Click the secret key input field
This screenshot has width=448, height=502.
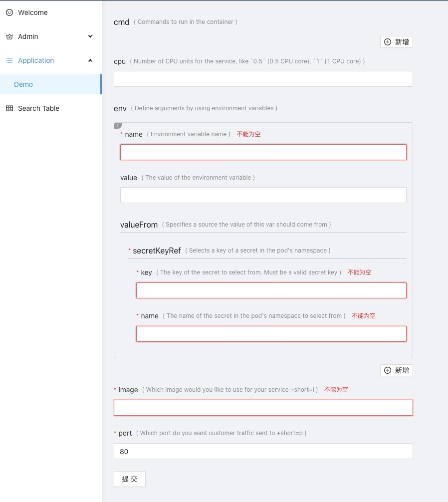coord(271,290)
